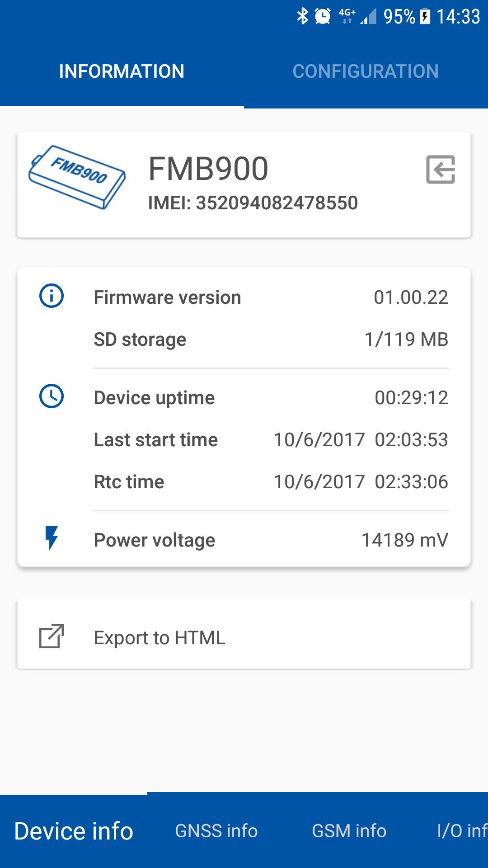
Task: Tap the Power voltage value
Action: tap(404, 540)
